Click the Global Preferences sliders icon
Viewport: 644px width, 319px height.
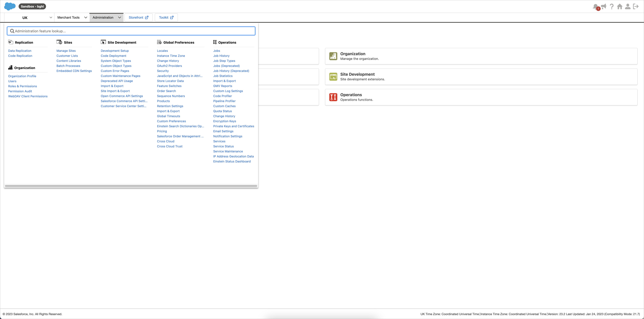[x=159, y=42]
